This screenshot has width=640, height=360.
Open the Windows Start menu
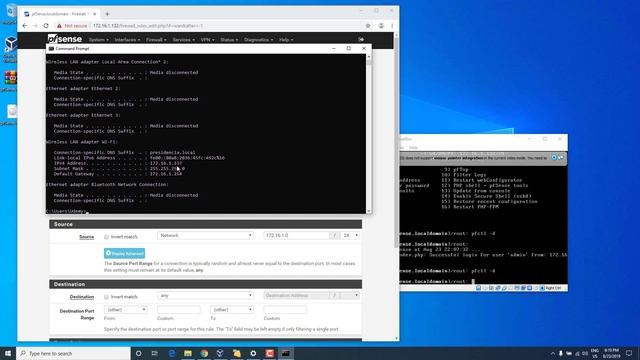[x=8, y=353]
